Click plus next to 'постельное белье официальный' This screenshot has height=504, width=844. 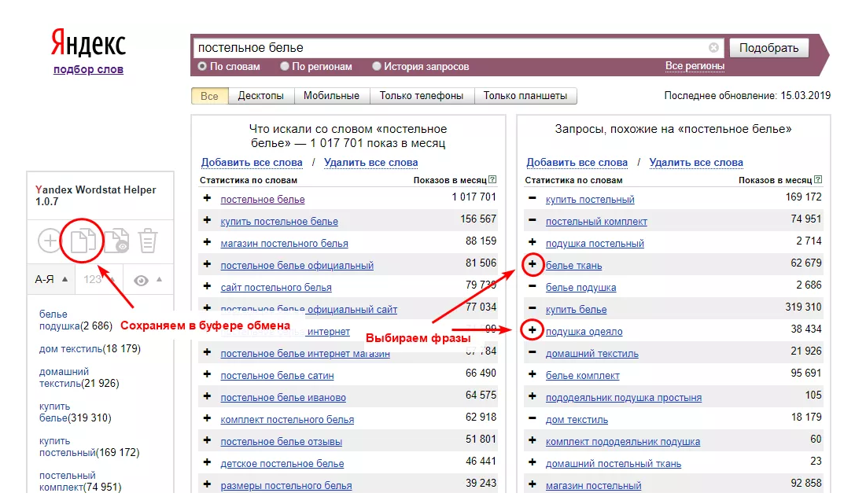tap(207, 265)
